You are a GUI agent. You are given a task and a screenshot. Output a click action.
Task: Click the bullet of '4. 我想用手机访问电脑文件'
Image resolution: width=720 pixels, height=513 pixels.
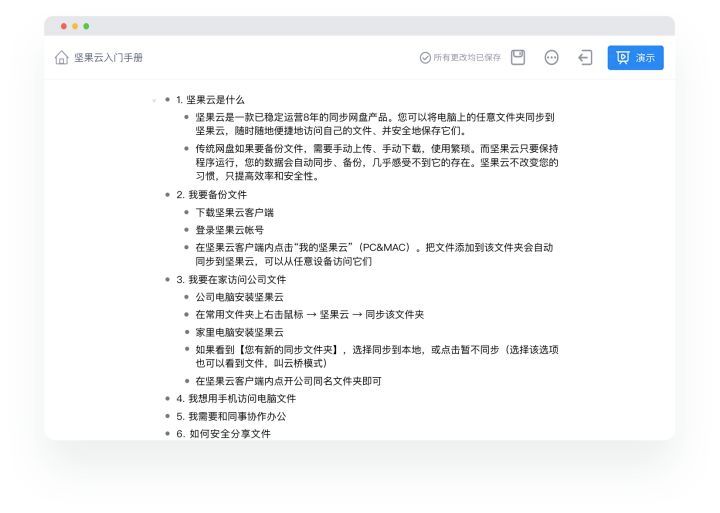[x=167, y=399]
